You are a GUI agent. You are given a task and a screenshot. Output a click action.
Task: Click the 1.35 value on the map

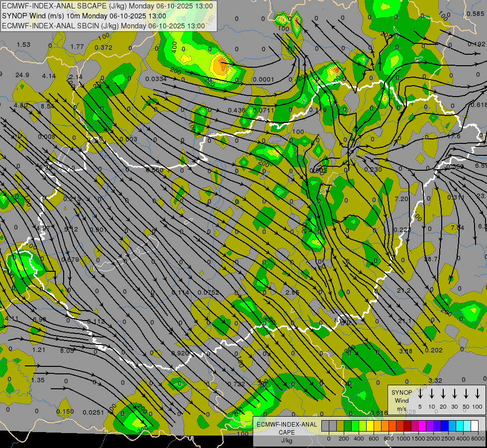[x=38, y=380]
